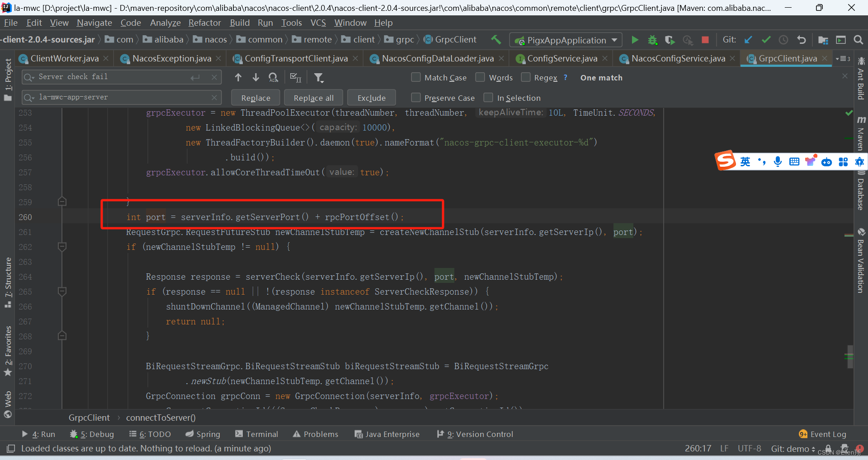Open the 9: Version Control panel

[475, 434]
